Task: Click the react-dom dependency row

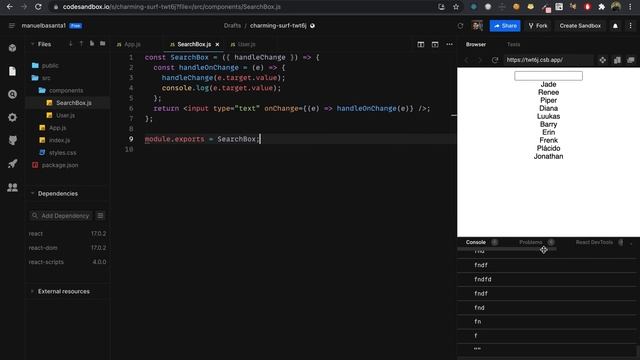Action: [x=67, y=248]
